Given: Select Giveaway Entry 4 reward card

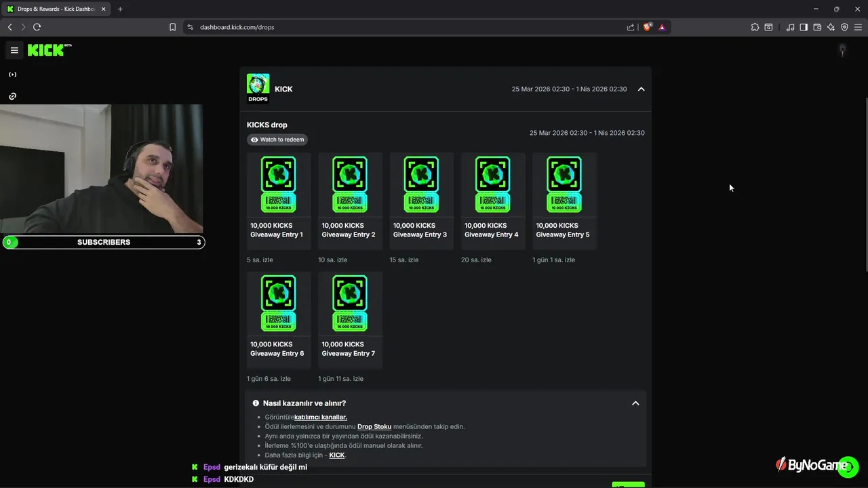Looking at the screenshot, I should pyautogui.click(x=493, y=201).
